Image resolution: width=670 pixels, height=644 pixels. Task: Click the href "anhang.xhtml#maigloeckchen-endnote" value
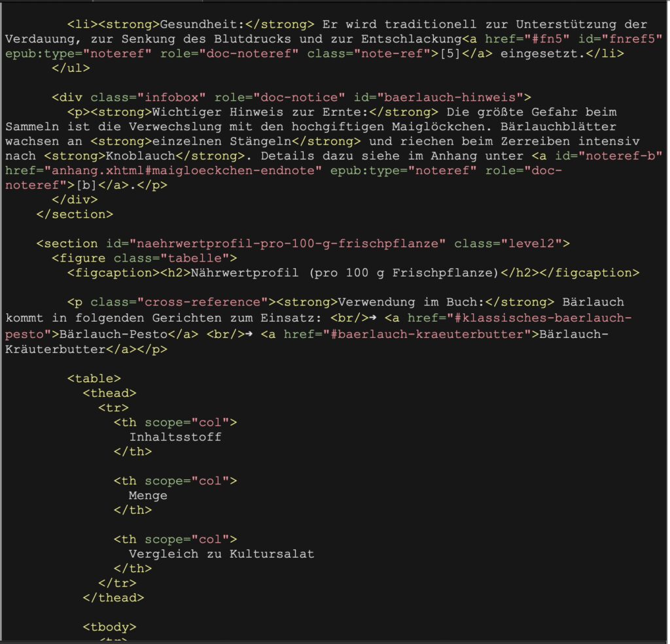186,171
